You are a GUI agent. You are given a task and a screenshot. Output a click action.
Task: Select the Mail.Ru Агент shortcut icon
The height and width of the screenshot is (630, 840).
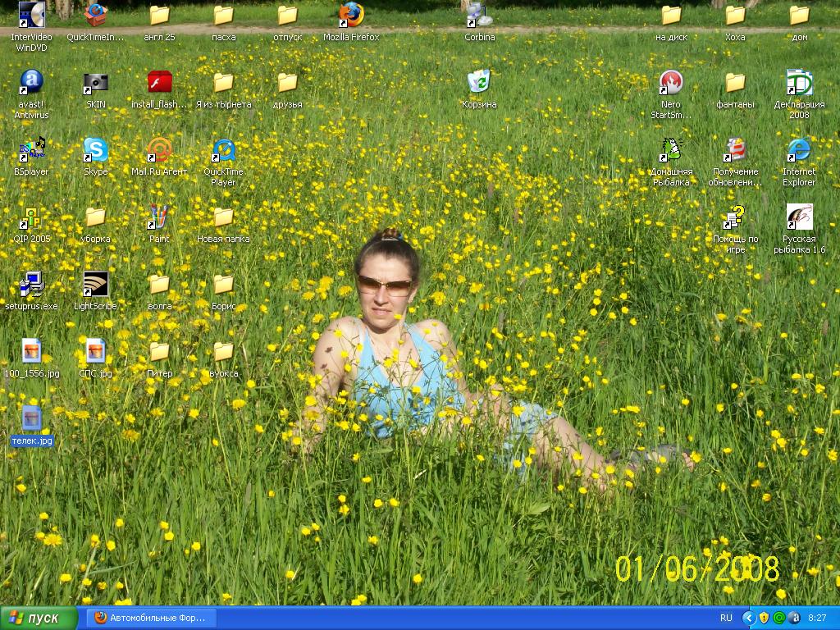point(159,150)
